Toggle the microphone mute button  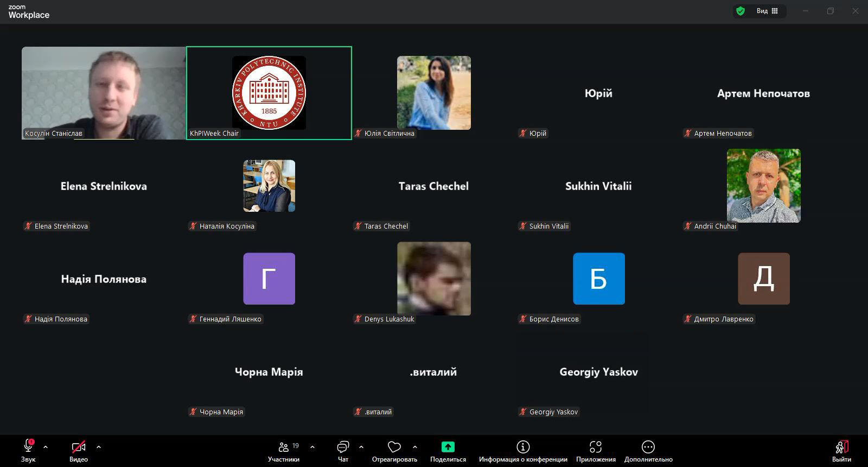point(28,447)
